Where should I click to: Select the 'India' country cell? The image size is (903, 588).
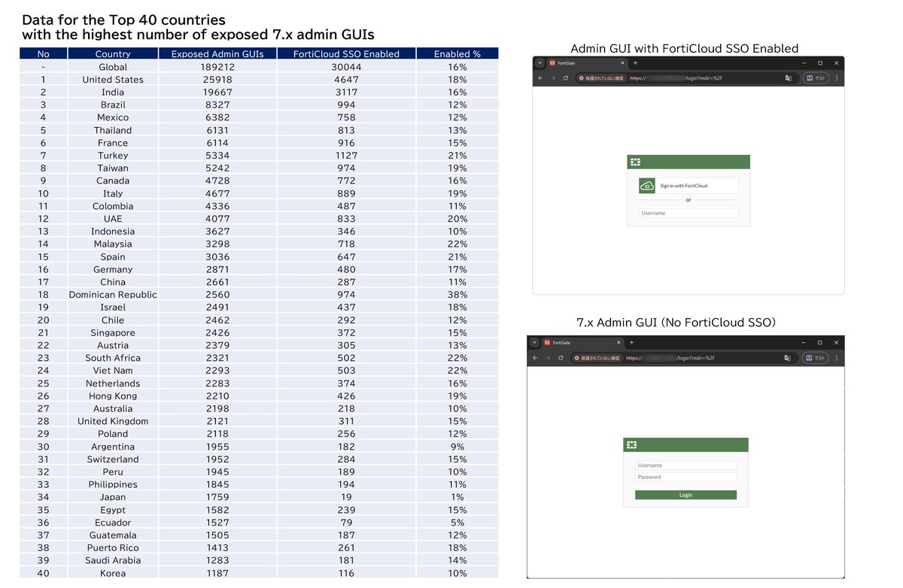pos(113,92)
